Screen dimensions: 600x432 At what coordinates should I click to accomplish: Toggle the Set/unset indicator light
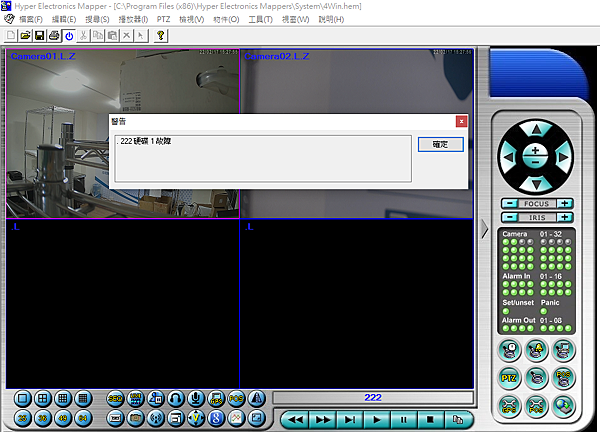click(x=505, y=311)
